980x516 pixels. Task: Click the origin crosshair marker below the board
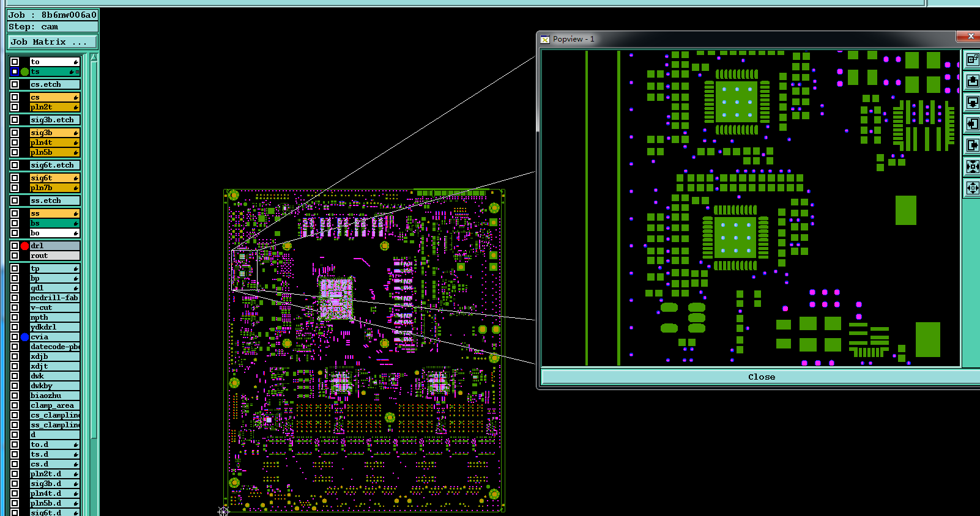[223, 511]
